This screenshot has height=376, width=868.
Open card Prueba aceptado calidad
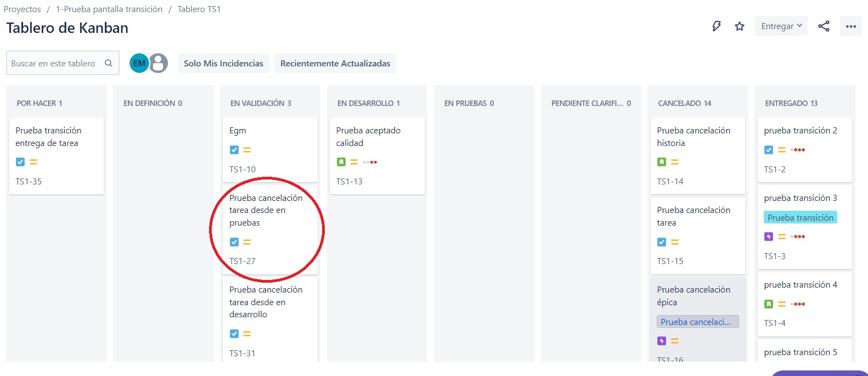[x=377, y=156]
